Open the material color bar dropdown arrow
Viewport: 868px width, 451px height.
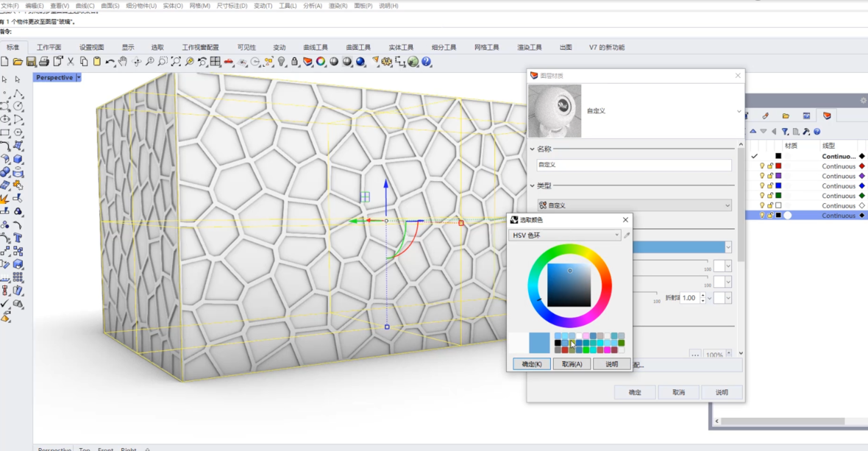point(728,247)
